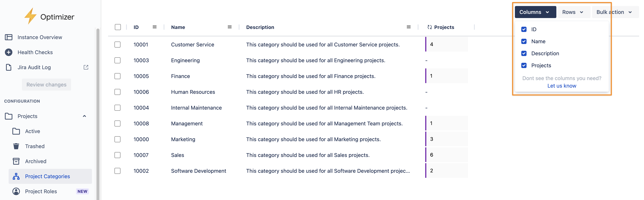Click the sidebar vertical scrollbar
This screenshot has height=200, width=644.
[x=98, y=113]
